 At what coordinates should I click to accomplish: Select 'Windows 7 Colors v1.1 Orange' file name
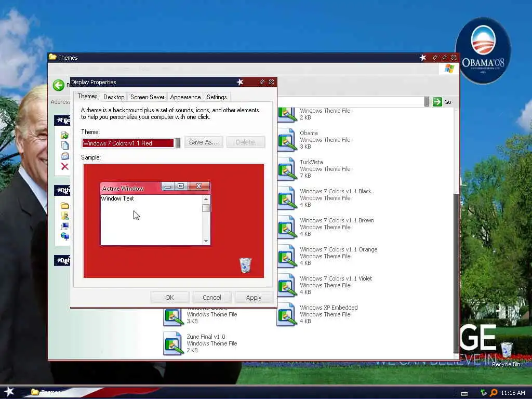coord(339,249)
